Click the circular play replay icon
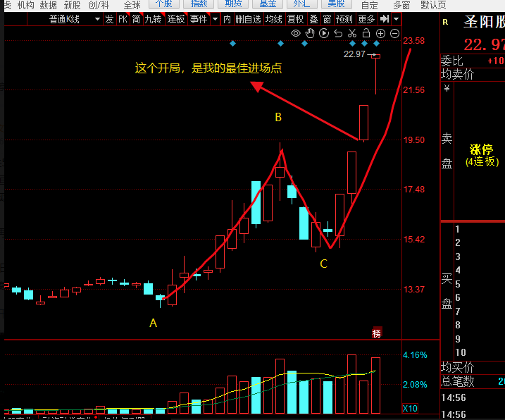 click(324, 33)
